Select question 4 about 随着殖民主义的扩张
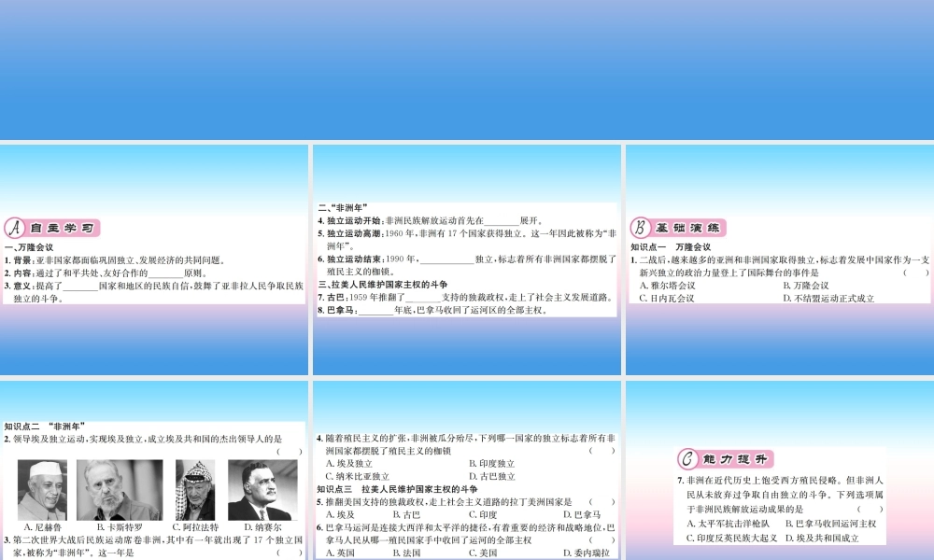This screenshot has height=560, width=934. (466, 444)
